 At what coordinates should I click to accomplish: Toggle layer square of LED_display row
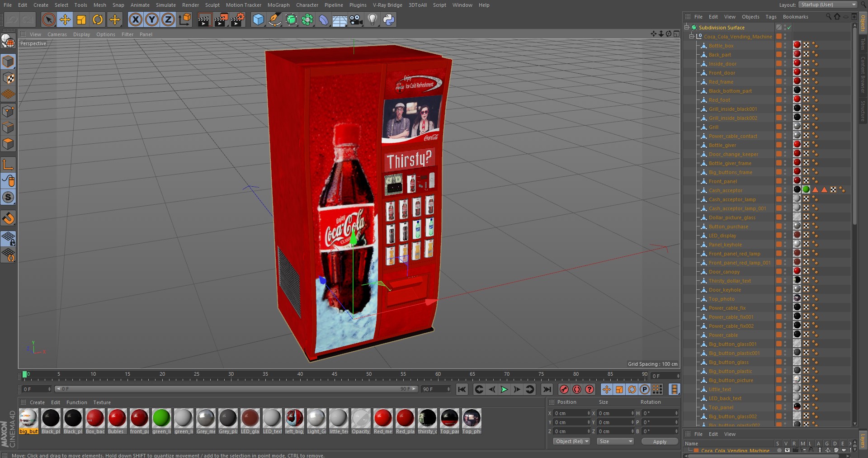778,236
